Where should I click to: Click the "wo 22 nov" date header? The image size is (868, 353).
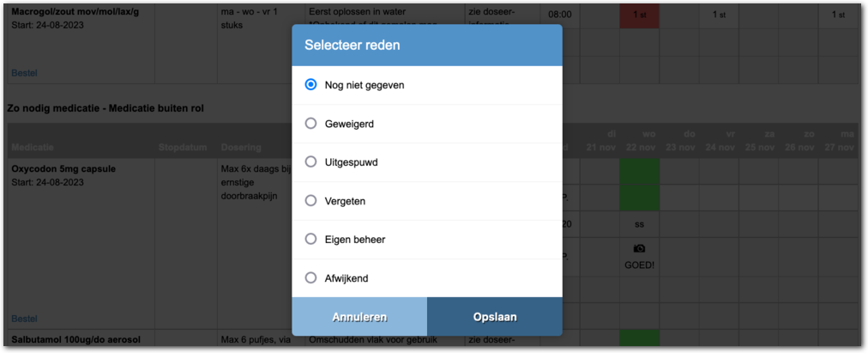[x=639, y=141]
